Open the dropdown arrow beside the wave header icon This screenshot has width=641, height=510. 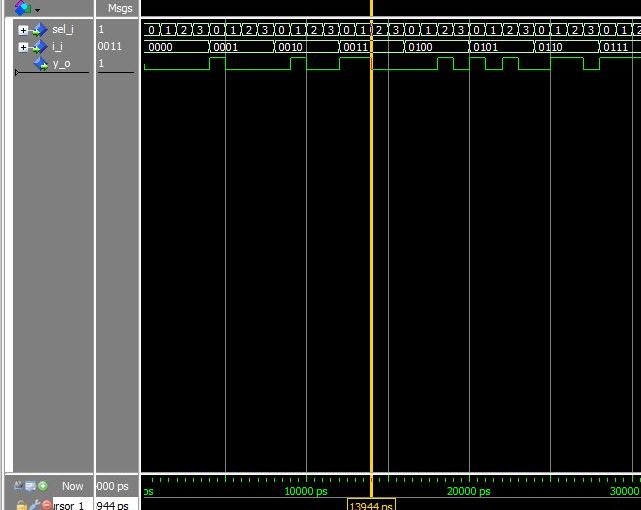tap(37, 10)
